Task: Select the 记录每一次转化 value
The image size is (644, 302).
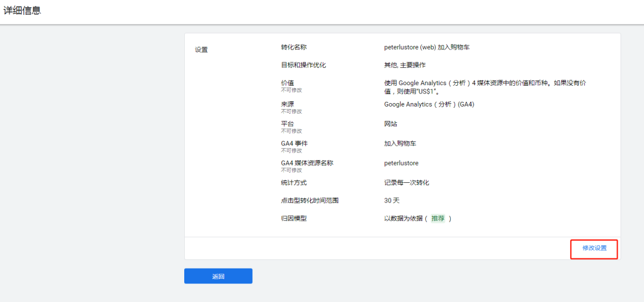Action: (x=407, y=183)
